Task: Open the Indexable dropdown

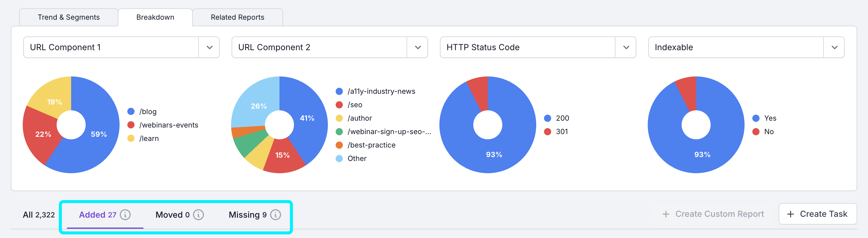Action: 834,47
